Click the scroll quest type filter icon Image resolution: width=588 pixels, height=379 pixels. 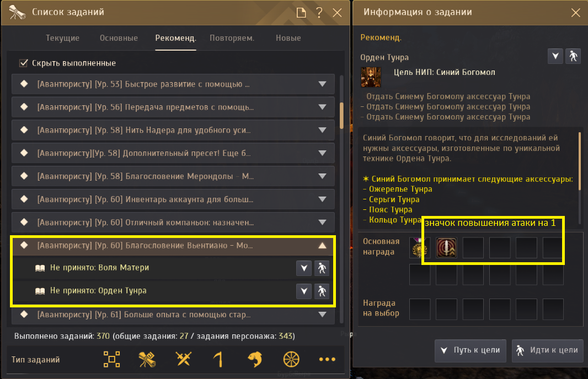[x=147, y=360]
